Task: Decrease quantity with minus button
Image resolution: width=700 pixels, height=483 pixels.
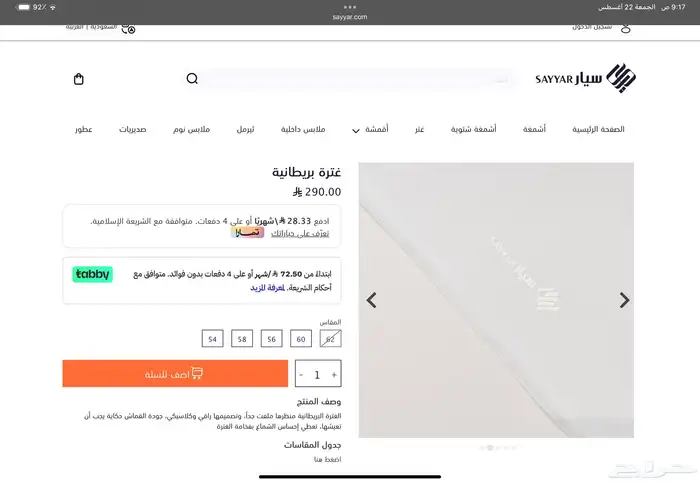Action: click(301, 375)
